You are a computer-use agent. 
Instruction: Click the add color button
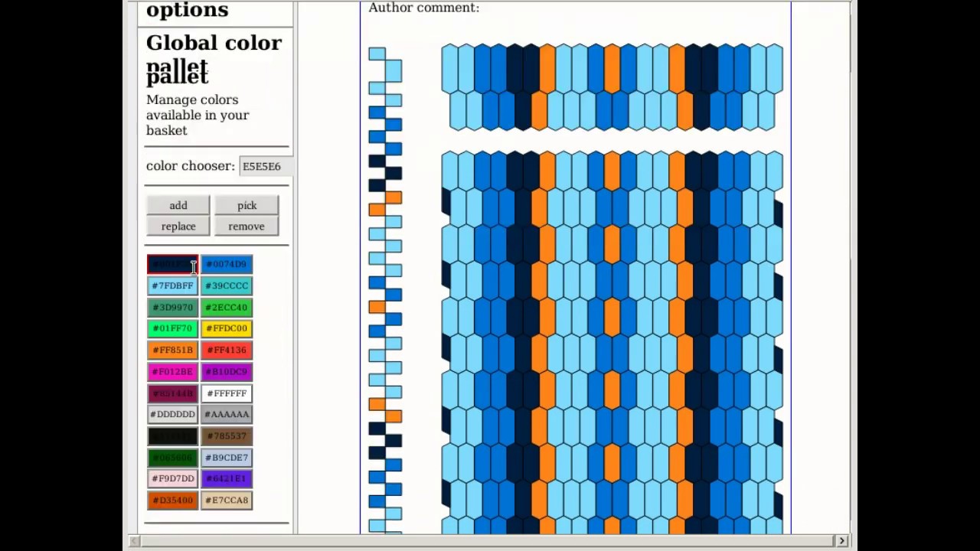pyautogui.click(x=178, y=205)
